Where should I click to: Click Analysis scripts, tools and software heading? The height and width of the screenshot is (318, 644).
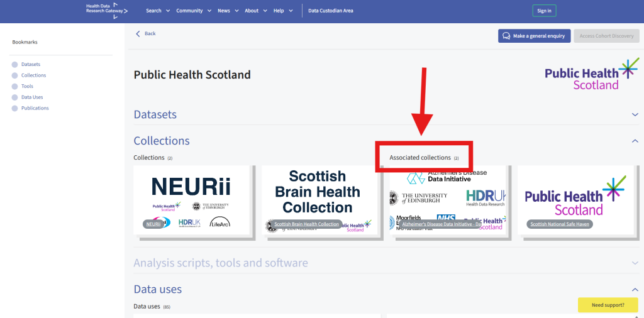coord(221,263)
